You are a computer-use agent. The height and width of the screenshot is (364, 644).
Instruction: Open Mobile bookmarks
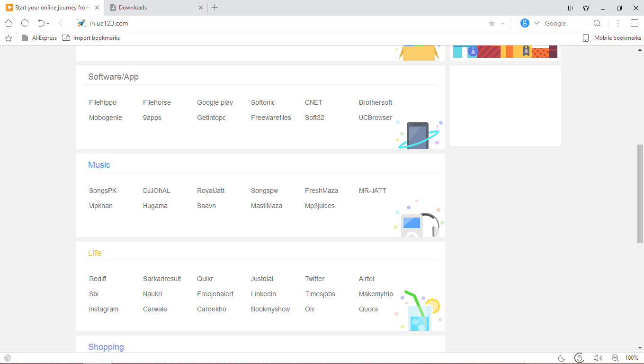tap(612, 38)
